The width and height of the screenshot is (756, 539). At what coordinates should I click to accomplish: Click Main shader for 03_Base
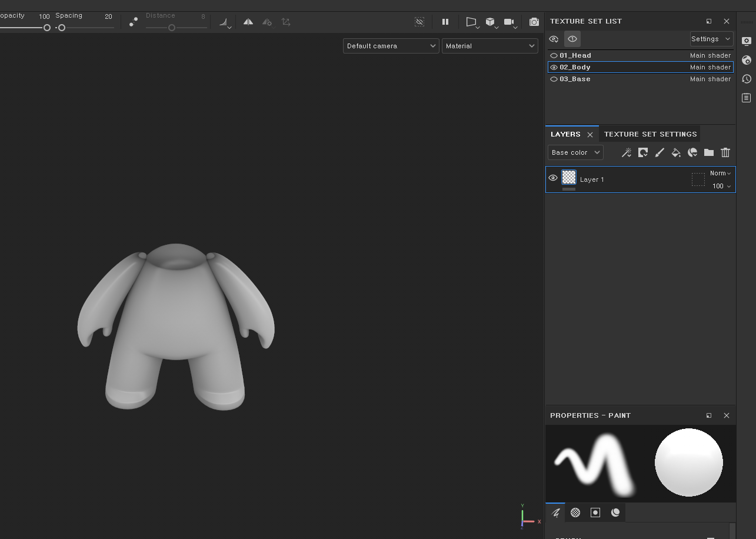[710, 79]
